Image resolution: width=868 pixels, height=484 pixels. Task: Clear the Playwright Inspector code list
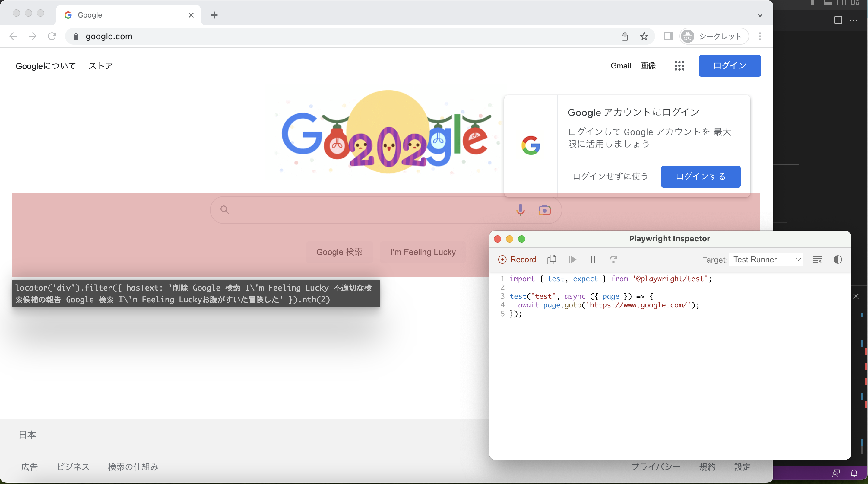(817, 260)
